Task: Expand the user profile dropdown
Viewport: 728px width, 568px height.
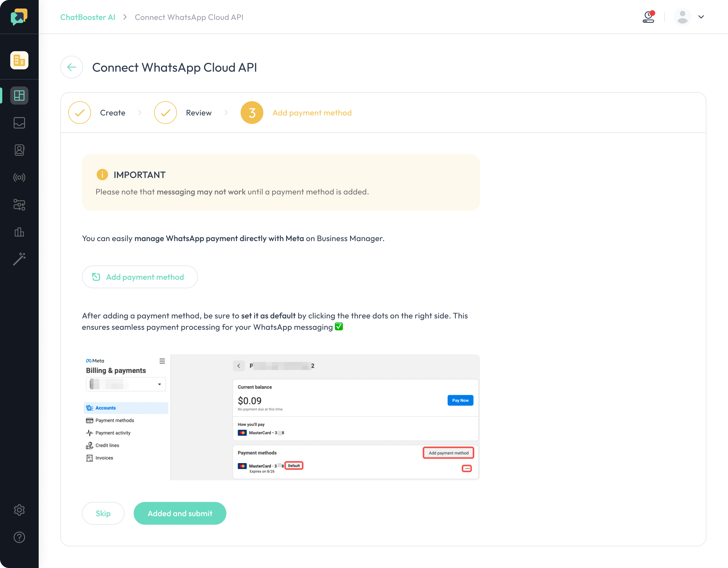Action: click(x=701, y=16)
